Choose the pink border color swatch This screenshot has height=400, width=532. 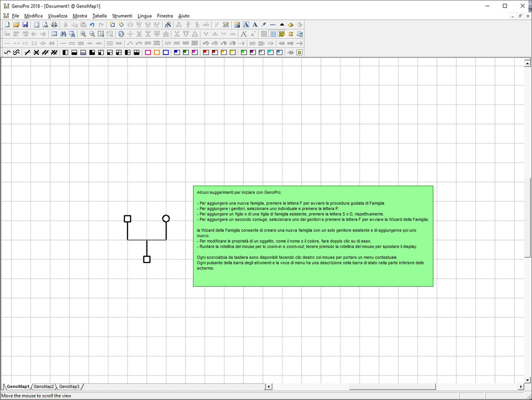pyautogui.click(x=148, y=52)
